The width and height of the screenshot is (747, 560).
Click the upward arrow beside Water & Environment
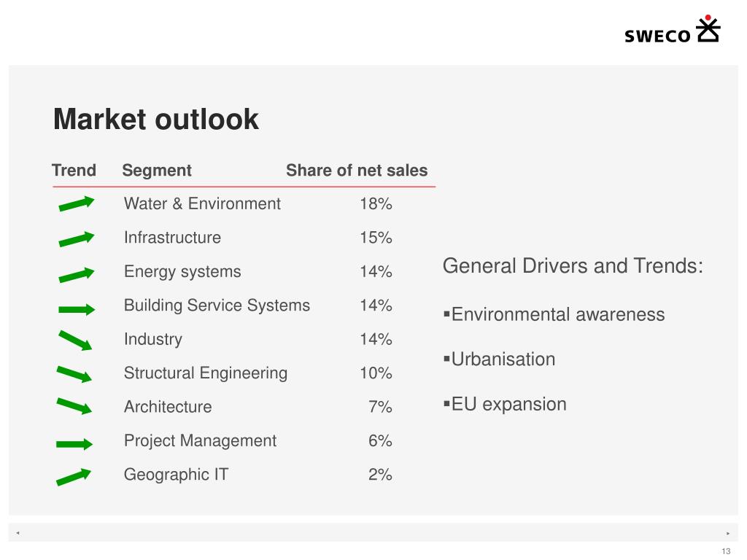76,203
